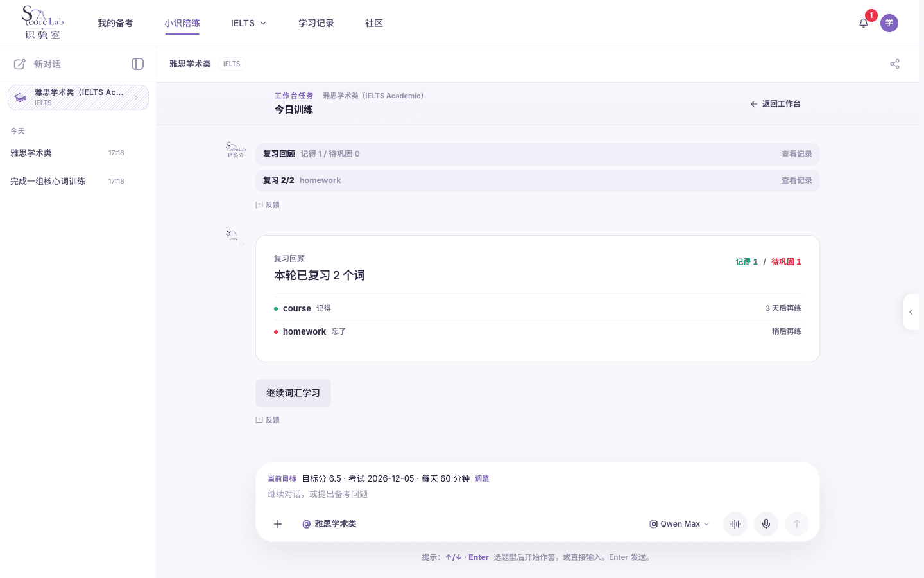
Task: Open Qwen Max model selector
Action: click(680, 524)
